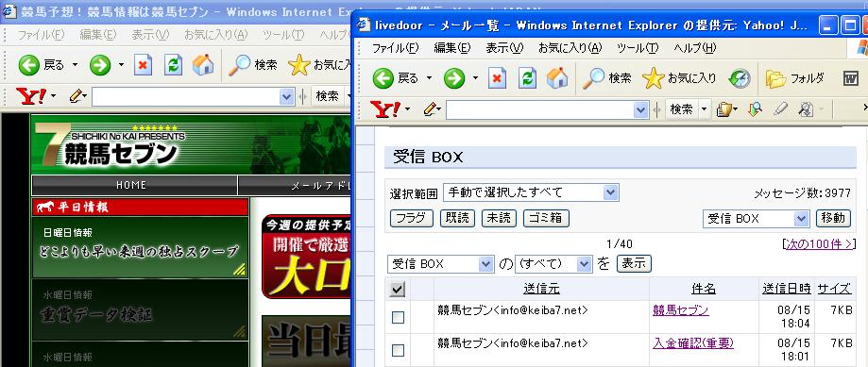Click Yahoo Y! logo in 競馬セブン window
The height and width of the screenshot is (367, 868).
tap(31, 96)
